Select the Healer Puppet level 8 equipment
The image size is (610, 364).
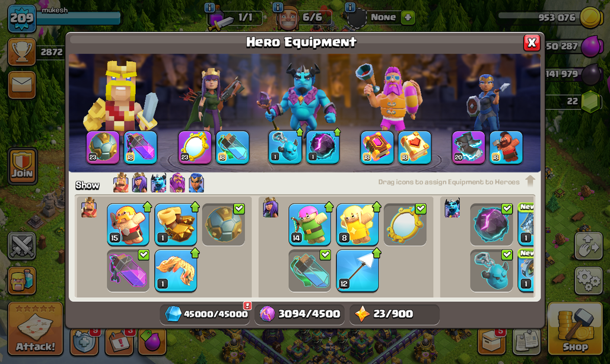[x=357, y=225]
